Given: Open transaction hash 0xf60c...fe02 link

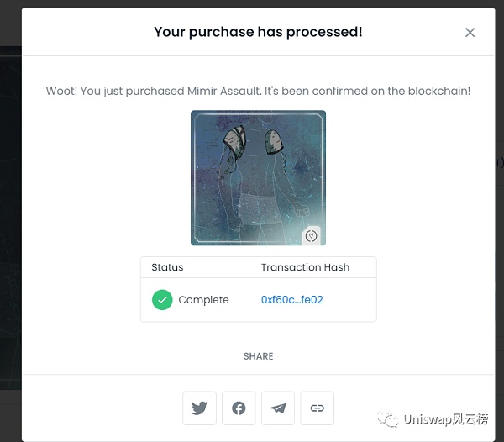Looking at the screenshot, I should [x=291, y=300].
